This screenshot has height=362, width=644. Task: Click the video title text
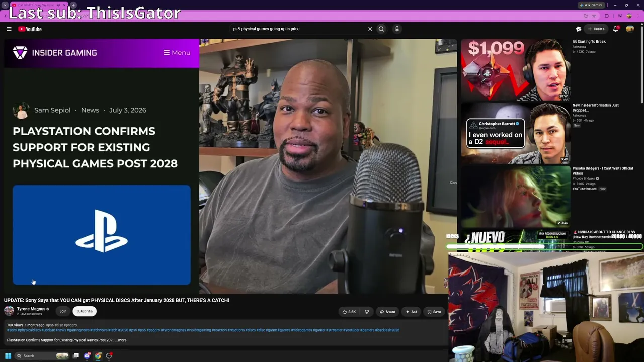(117, 300)
